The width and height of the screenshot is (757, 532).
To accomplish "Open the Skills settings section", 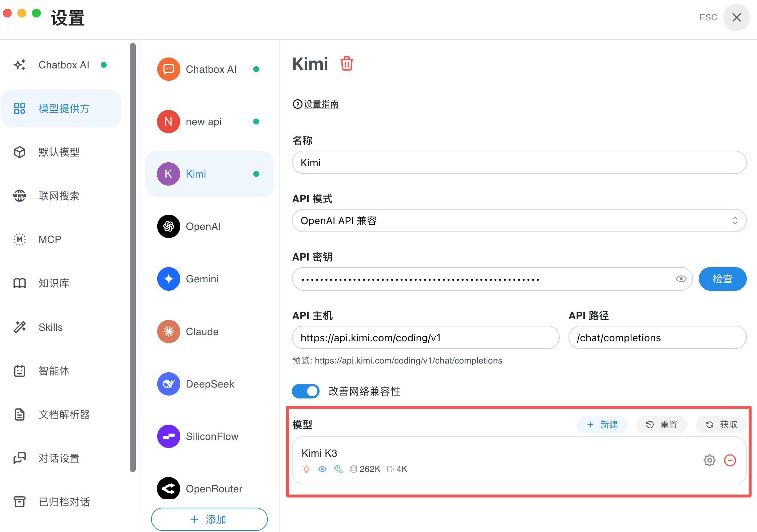I will coord(61,327).
